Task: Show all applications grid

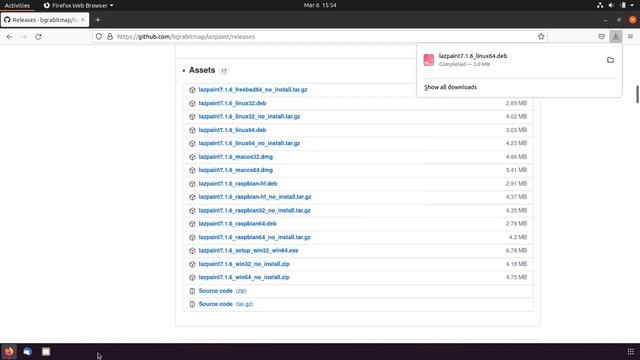Action: [631, 351]
